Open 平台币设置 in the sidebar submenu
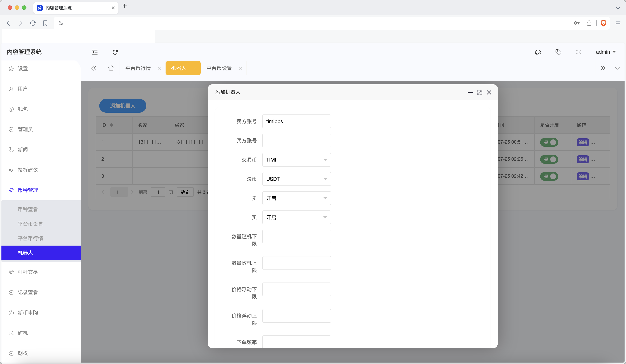This screenshot has height=364, width=626. click(30, 224)
